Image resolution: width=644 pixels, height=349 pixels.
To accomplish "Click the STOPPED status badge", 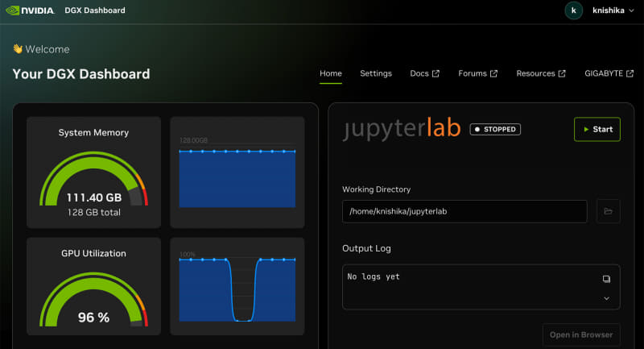I will coord(495,129).
